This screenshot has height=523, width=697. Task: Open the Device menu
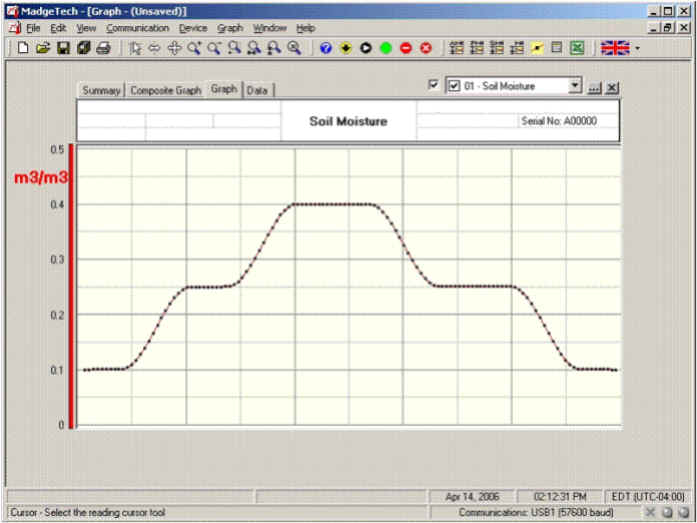pyautogui.click(x=193, y=28)
